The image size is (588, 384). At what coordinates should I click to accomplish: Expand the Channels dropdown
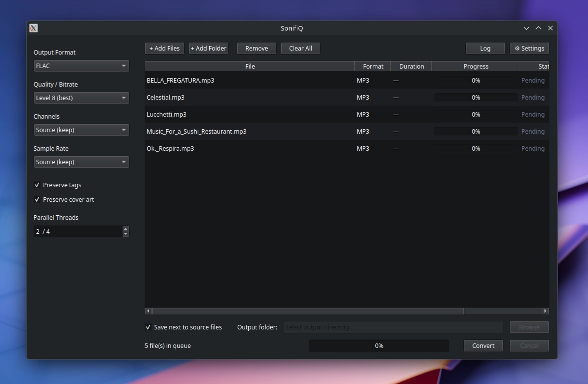click(x=82, y=130)
